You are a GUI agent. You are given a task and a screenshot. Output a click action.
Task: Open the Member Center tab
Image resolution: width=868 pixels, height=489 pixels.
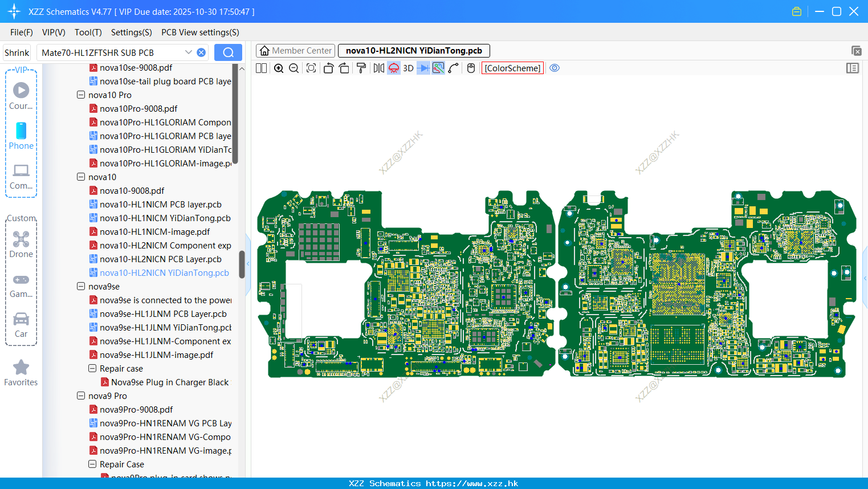(295, 51)
